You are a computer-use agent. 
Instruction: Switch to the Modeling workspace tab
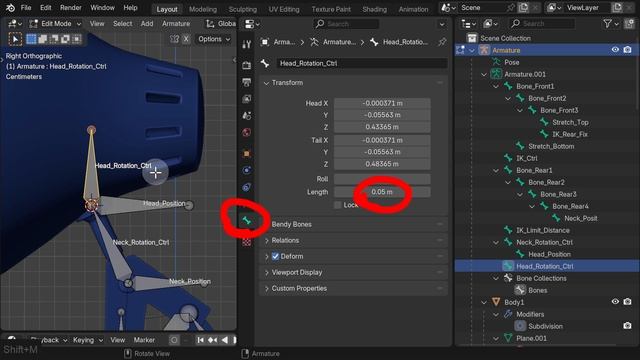coord(203,9)
